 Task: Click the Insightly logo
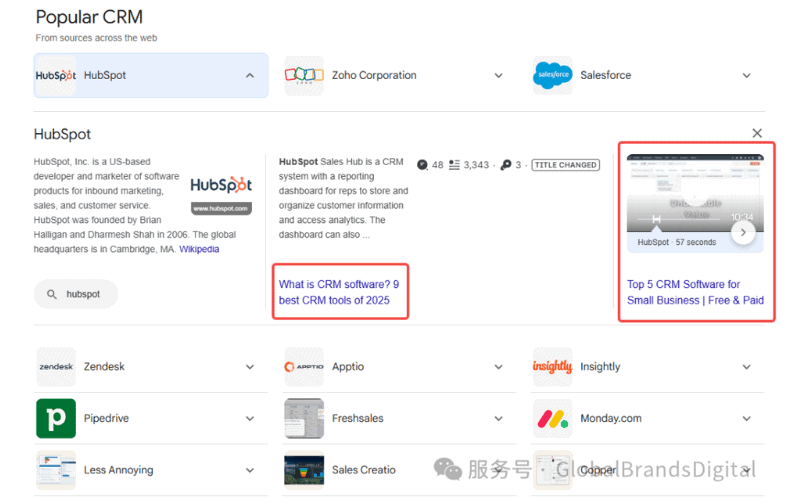tap(553, 367)
